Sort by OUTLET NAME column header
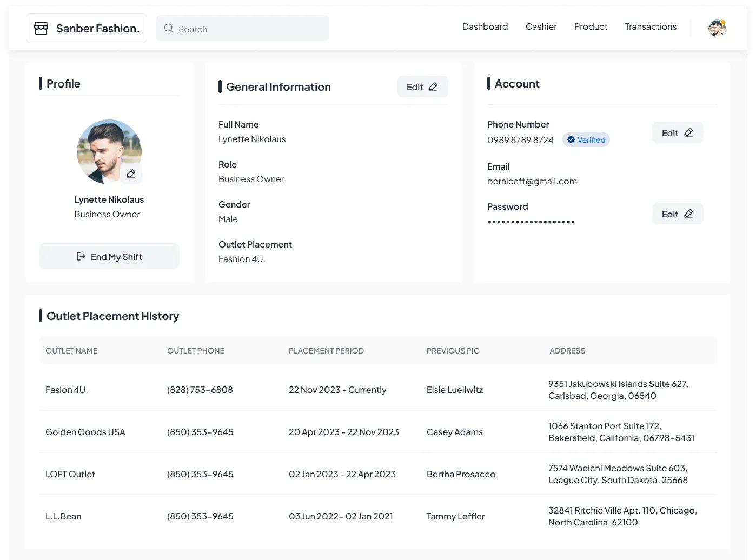 coord(71,351)
